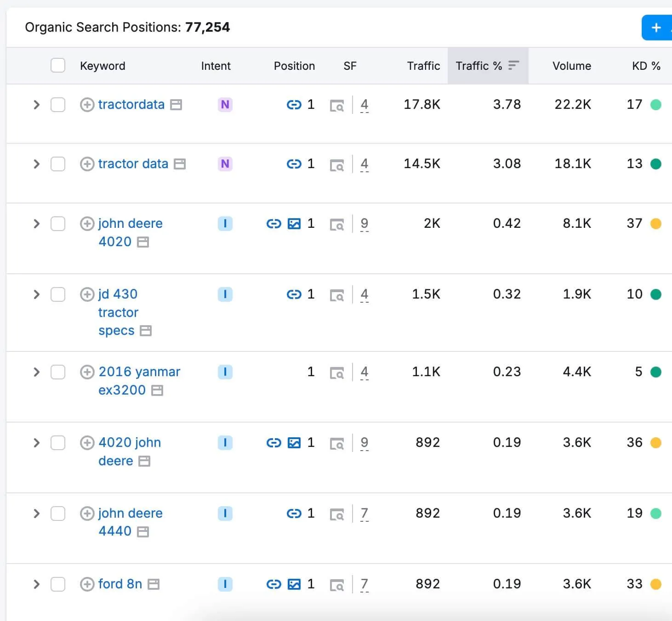Expand the tractordata row chevron

point(37,105)
